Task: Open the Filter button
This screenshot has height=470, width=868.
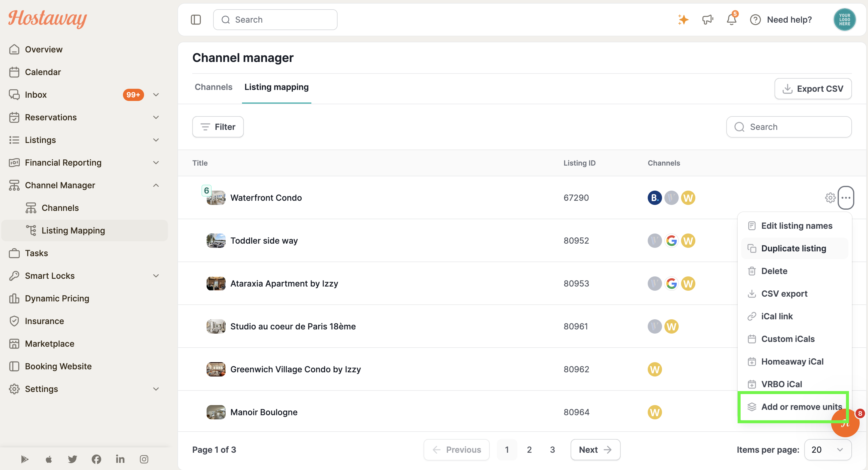Action: pos(218,127)
